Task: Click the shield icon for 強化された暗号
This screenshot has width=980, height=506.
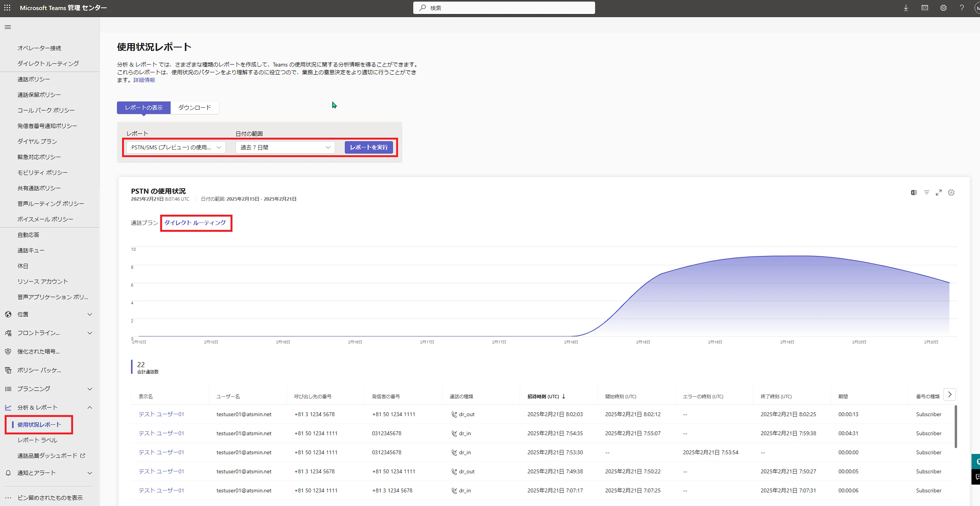Action: click(8, 352)
